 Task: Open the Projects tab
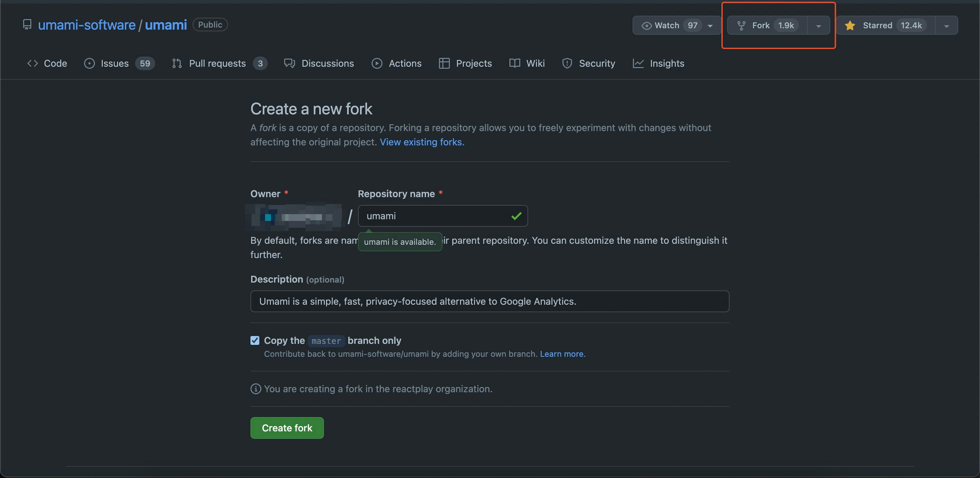(465, 63)
